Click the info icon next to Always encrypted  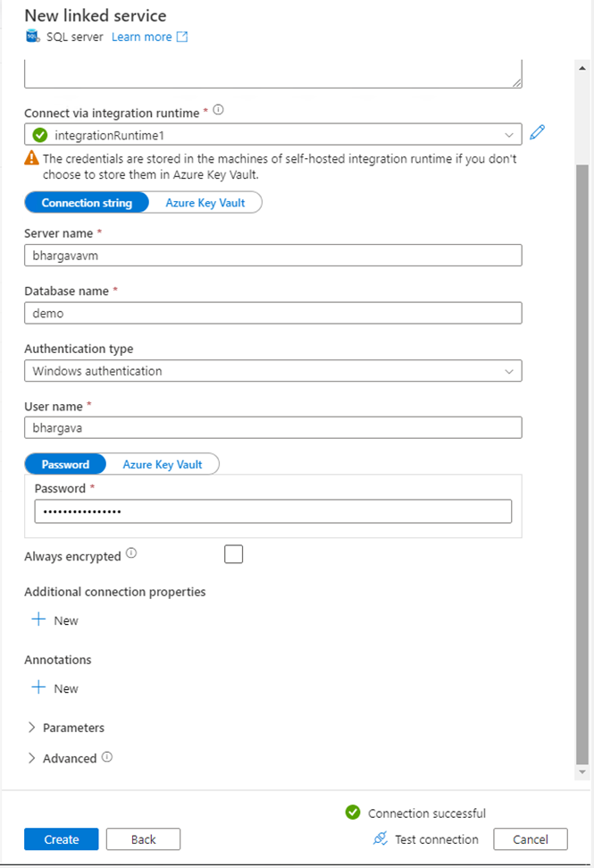130,552
